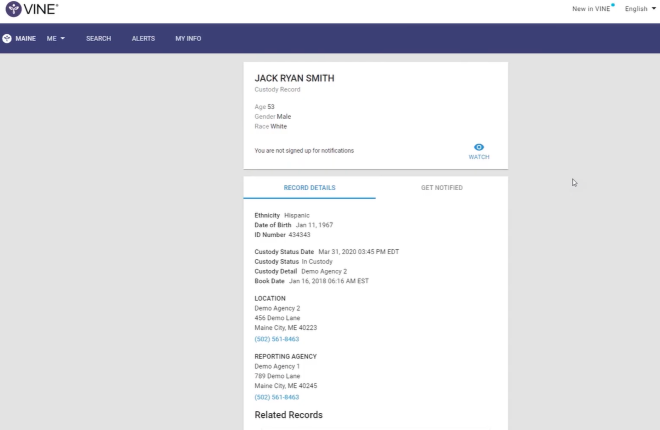
Task: Click the Maine state icon in the navbar
Action: click(7, 38)
